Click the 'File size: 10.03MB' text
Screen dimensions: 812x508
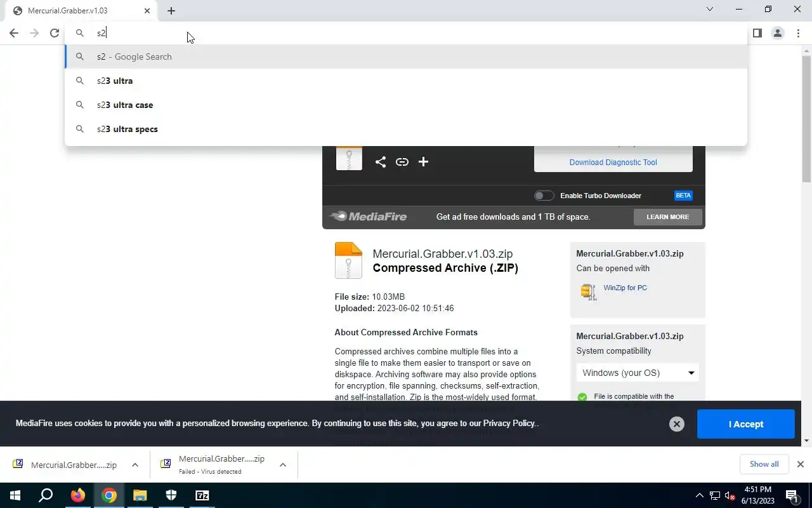(x=369, y=297)
